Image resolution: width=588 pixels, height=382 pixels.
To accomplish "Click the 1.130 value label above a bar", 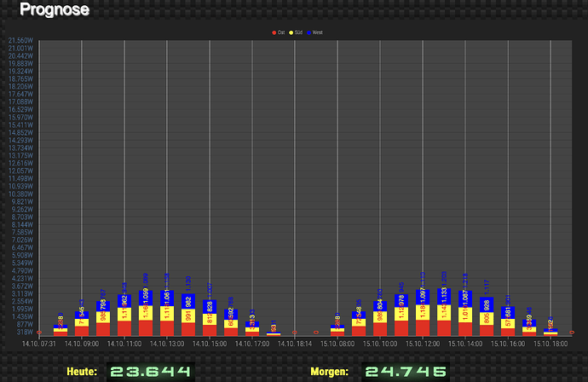I will click(188, 284).
